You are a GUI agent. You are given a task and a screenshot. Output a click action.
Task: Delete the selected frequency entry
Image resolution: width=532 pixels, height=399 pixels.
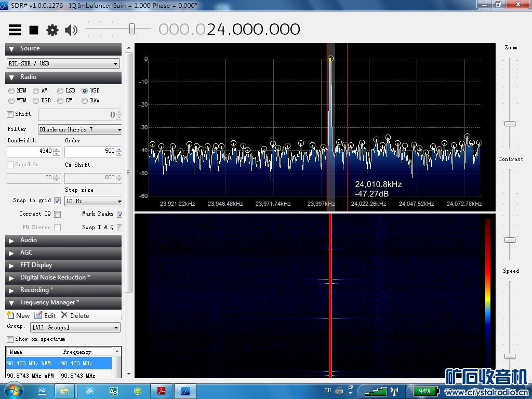click(75, 315)
